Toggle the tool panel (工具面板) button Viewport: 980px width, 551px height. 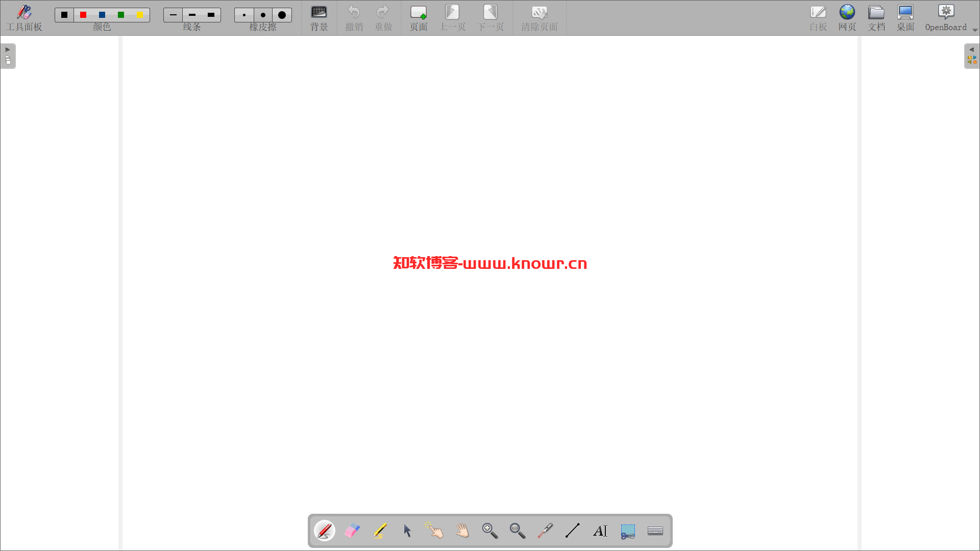(x=24, y=18)
